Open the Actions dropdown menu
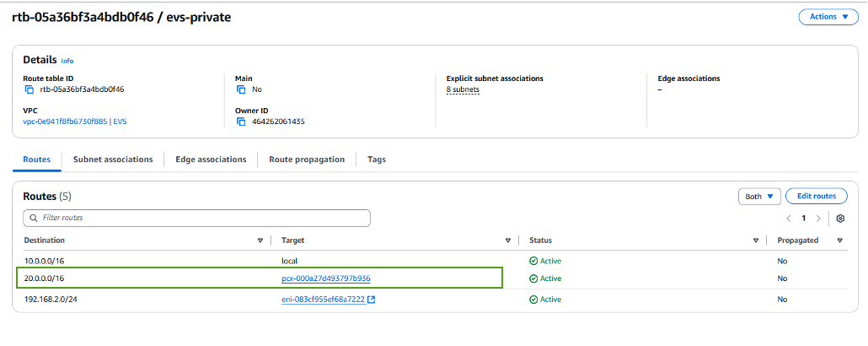Viewport: 868px width, 346px height. click(x=828, y=17)
